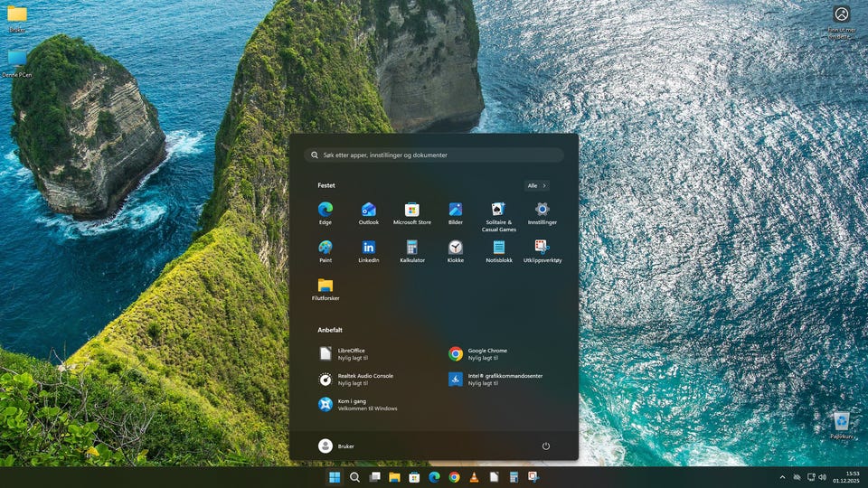Launch Outlook from the Start menu

[x=369, y=213]
